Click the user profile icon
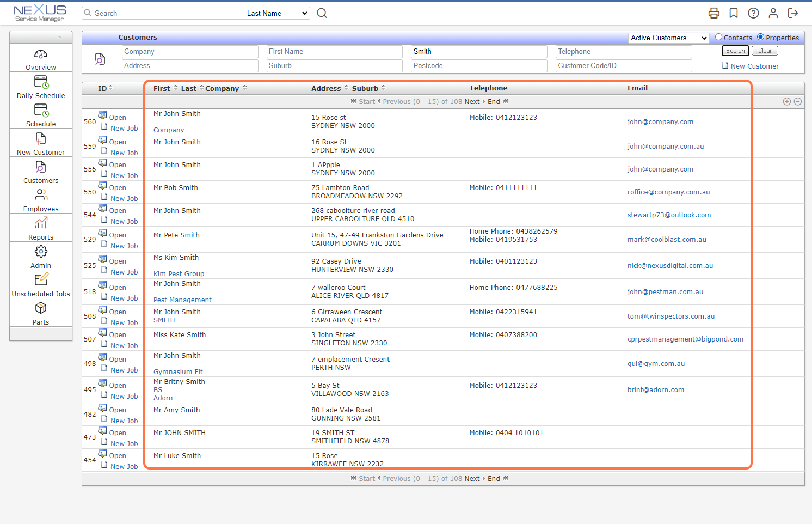This screenshot has height=524, width=812. coord(773,13)
